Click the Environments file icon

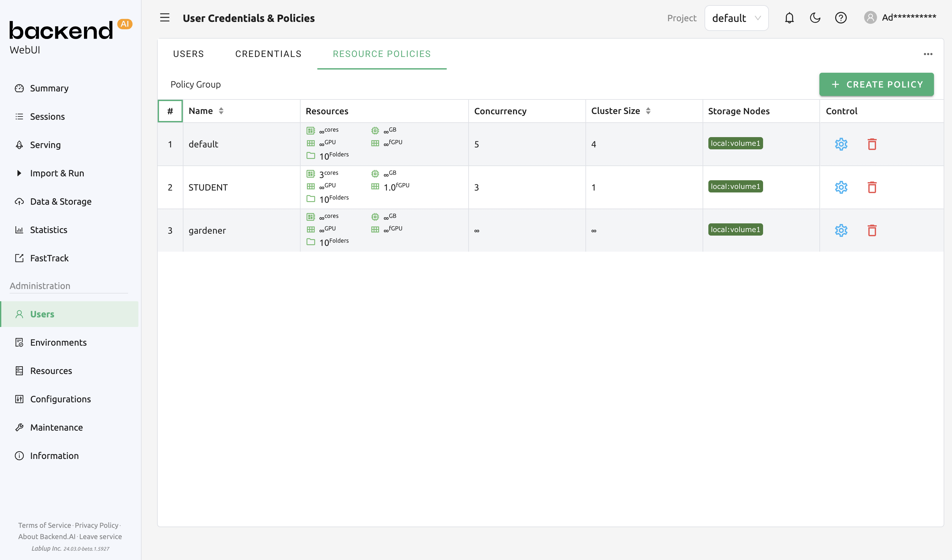pos(19,342)
